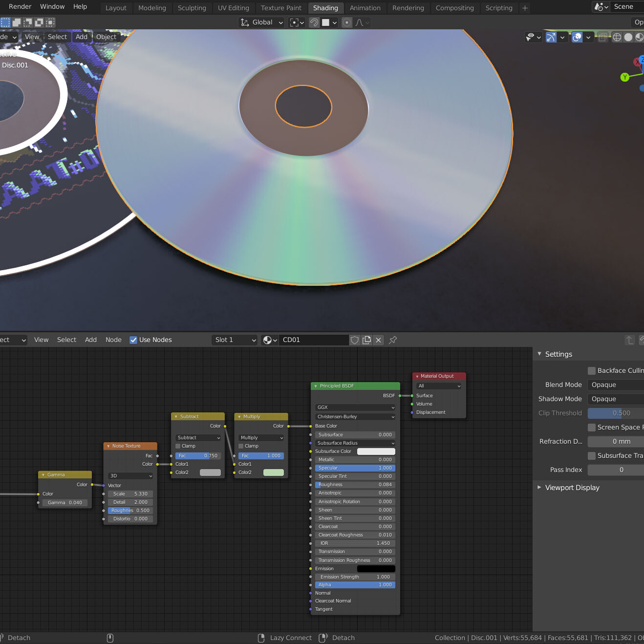Duplicate the CD01 material with the copy icon
Image resolution: width=644 pixels, height=644 pixels.
pyautogui.click(x=367, y=340)
